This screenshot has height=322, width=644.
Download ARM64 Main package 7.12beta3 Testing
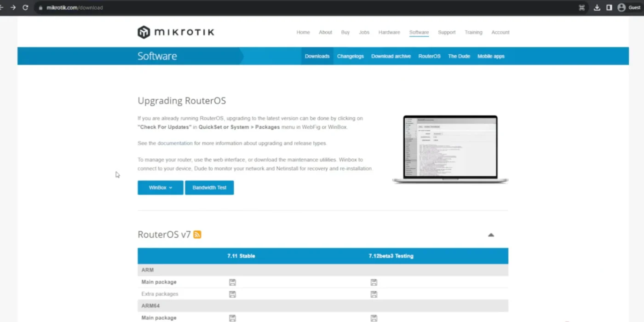(x=374, y=318)
